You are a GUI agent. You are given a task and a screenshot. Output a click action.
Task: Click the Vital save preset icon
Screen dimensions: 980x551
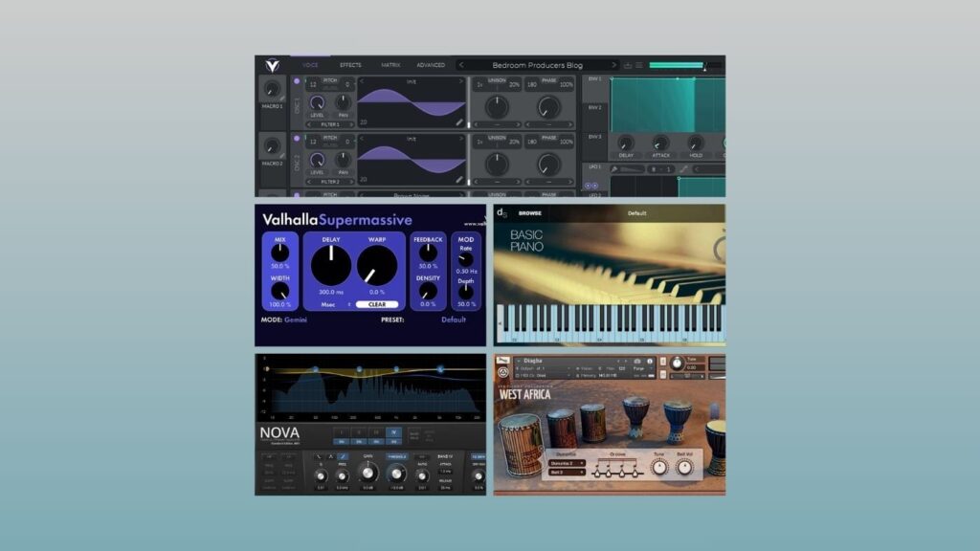click(x=628, y=65)
